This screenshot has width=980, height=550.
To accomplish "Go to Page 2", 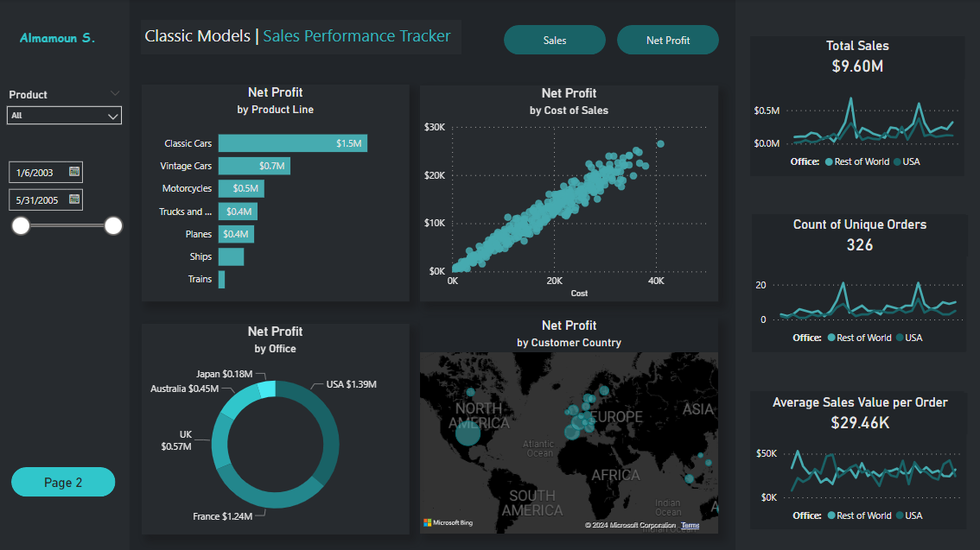I will [63, 482].
